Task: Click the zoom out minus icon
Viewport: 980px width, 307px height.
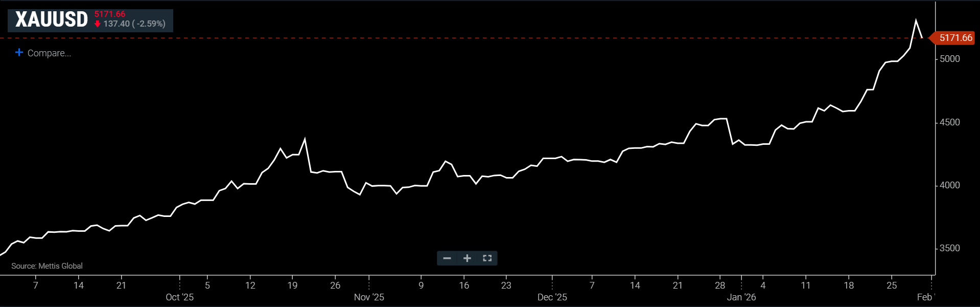Action: (x=447, y=258)
